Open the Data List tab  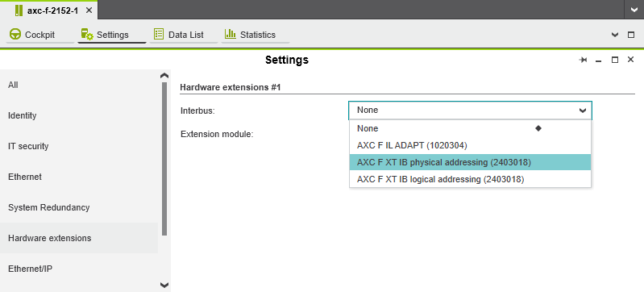[183, 35]
